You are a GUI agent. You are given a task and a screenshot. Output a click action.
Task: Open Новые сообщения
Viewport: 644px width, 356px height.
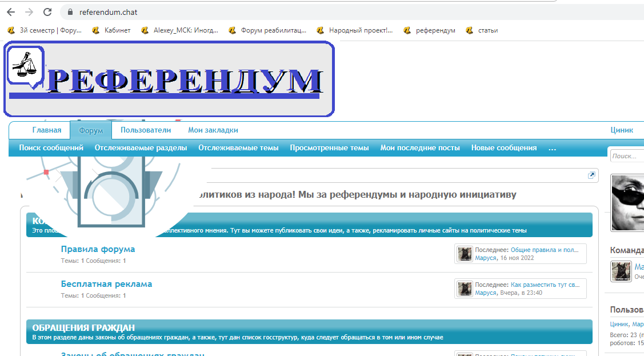coord(504,148)
